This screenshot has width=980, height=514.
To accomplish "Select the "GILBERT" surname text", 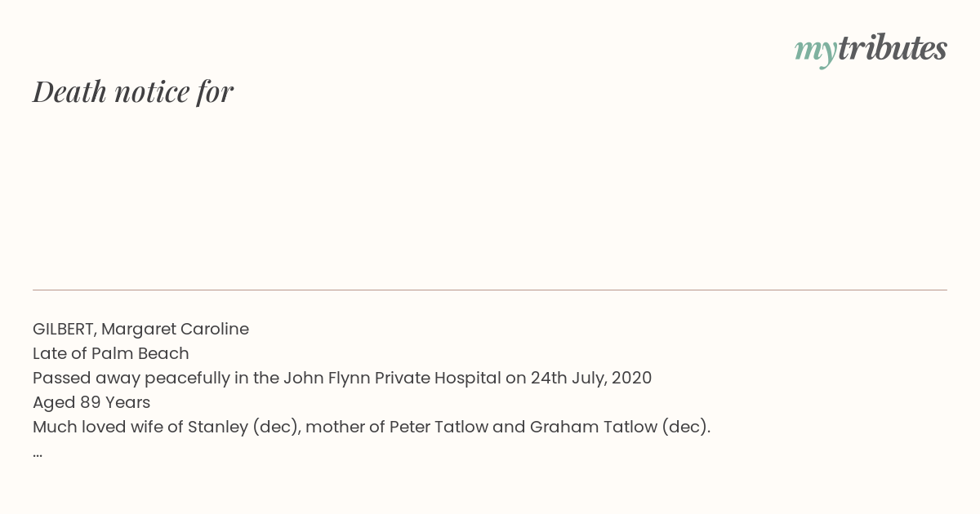I will point(65,330).
